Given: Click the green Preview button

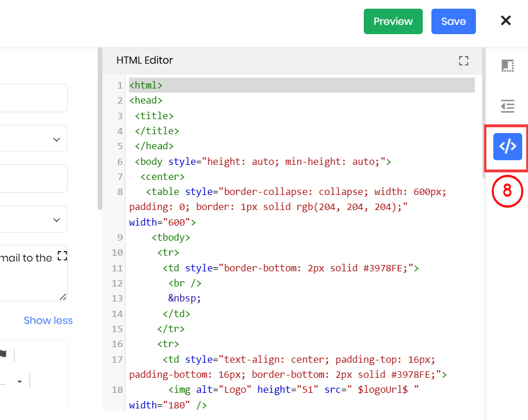Looking at the screenshot, I should pos(393,21).
